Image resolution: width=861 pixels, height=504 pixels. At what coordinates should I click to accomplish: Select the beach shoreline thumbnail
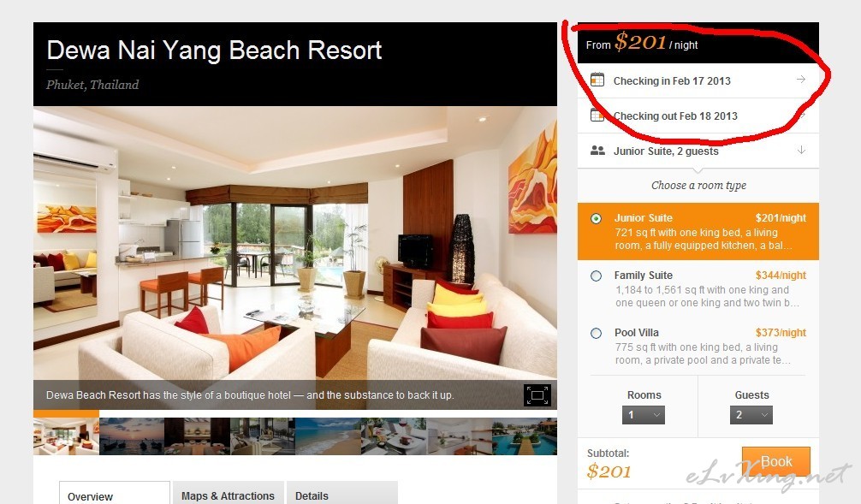[x=328, y=436]
